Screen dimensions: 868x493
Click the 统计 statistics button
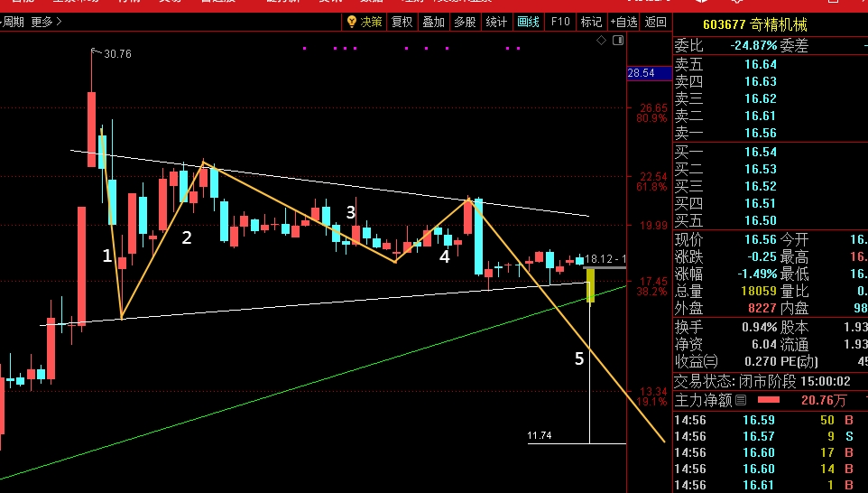(x=496, y=22)
